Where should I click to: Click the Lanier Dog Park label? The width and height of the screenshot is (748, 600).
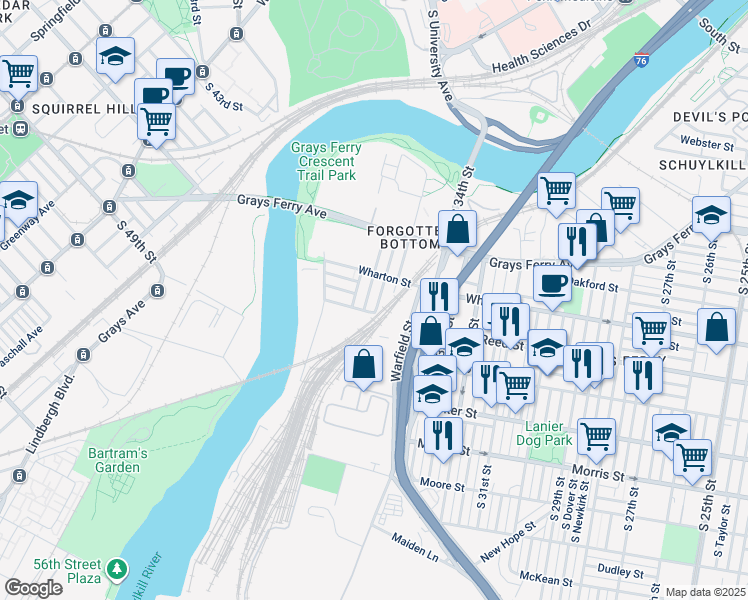(544, 433)
